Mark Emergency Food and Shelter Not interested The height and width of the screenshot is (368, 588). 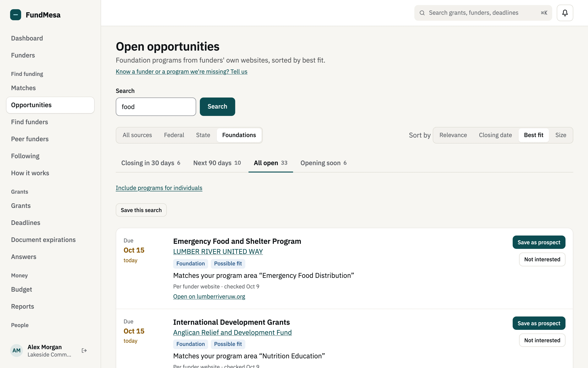point(542,259)
